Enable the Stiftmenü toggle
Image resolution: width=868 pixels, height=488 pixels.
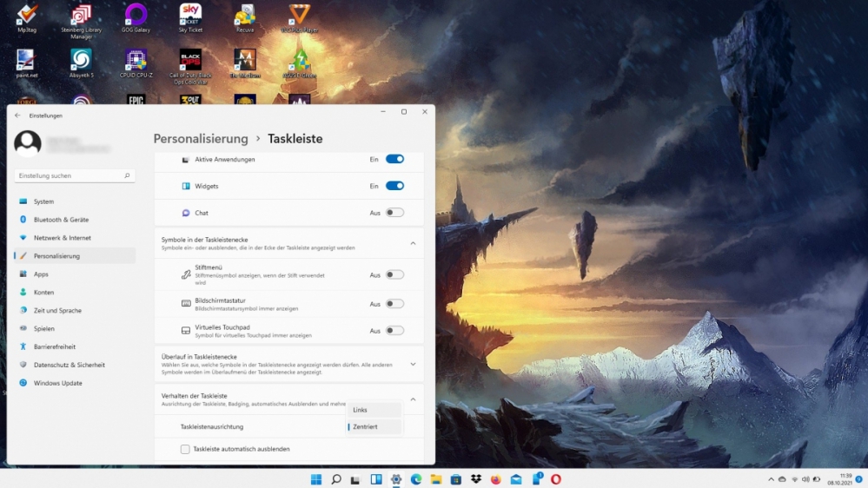coord(394,274)
